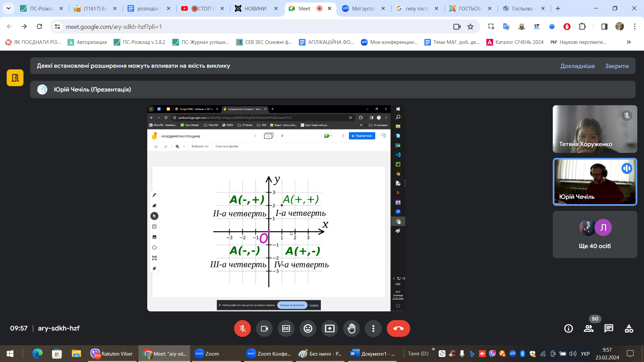
Task: Open Rakuten Viber from the taskbar
Action: coord(112,354)
